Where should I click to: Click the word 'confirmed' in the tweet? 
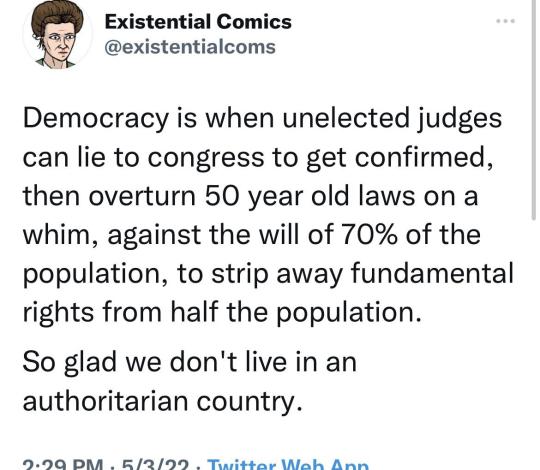pyautogui.click(x=420, y=157)
